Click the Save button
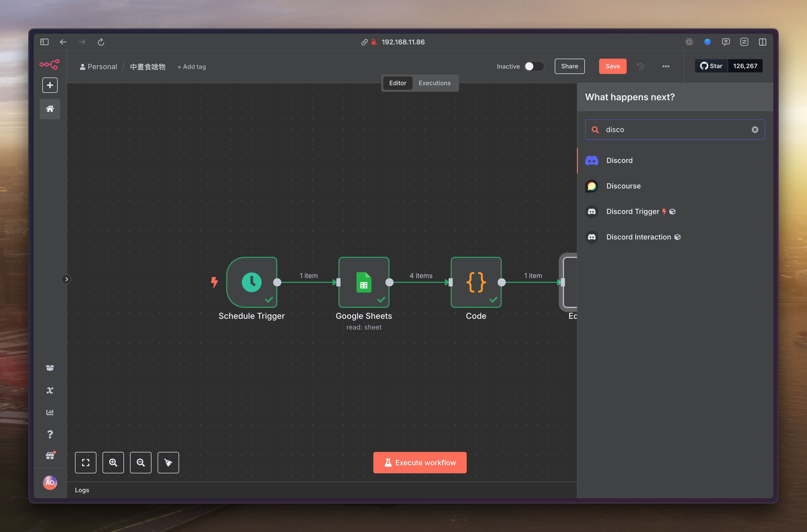Image resolution: width=807 pixels, height=532 pixels. click(612, 66)
